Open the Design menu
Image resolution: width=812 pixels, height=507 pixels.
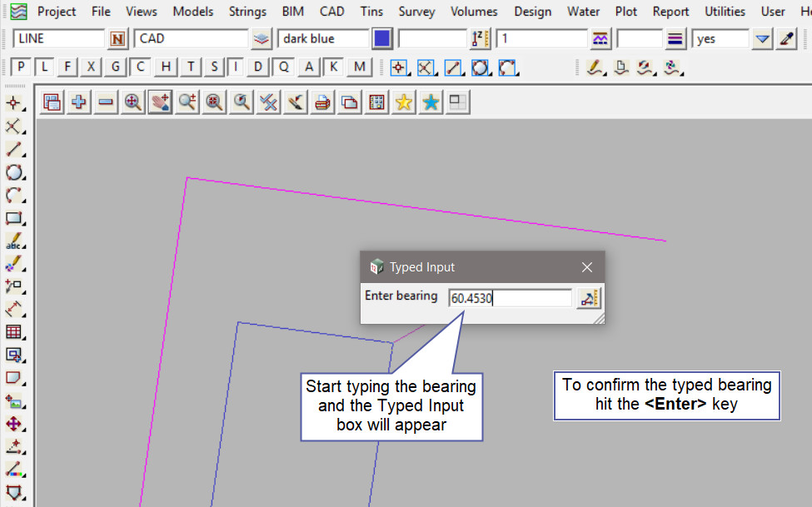[x=532, y=12]
